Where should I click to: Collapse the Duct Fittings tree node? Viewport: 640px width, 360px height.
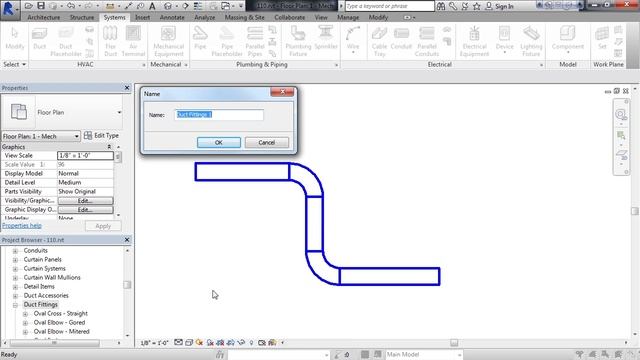[15, 305]
